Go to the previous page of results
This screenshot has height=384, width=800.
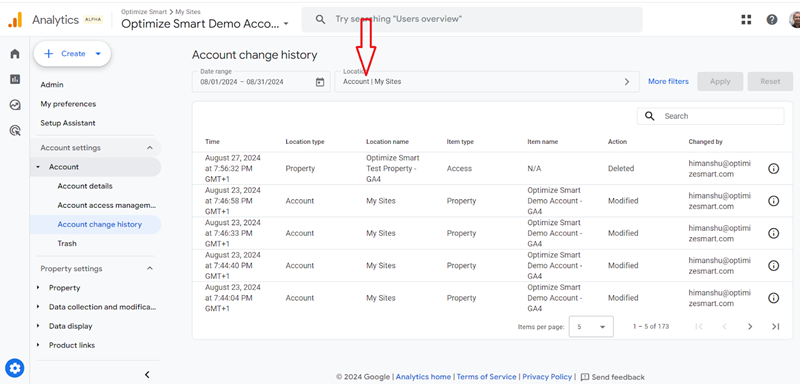pos(724,326)
